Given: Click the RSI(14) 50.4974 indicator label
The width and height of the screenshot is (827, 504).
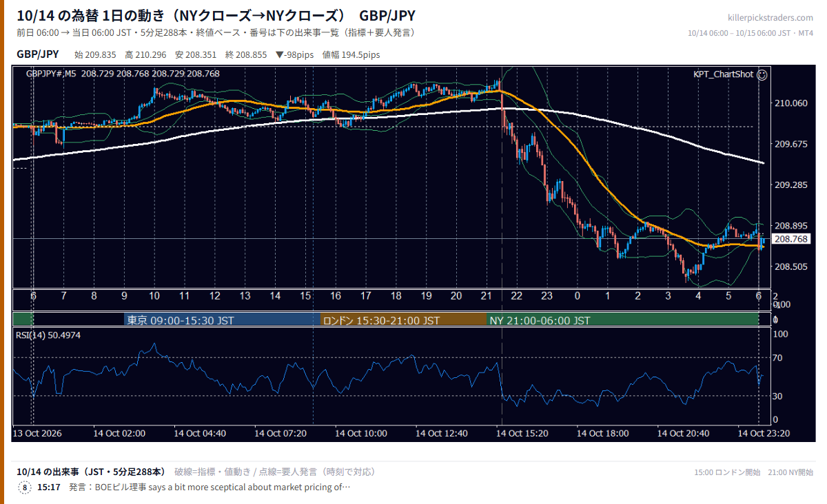Looking at the screenshot, I should pyautogui.click(x=48, y=335).
